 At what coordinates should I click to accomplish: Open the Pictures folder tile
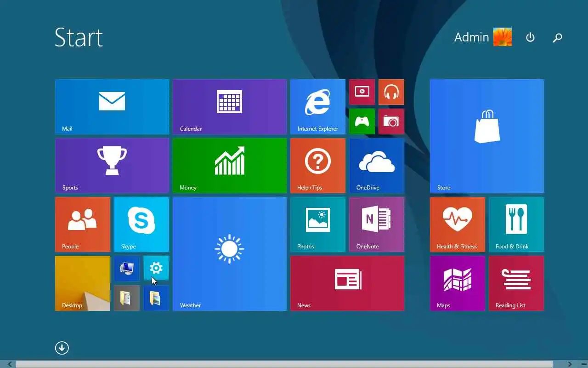click(x=156, y=298)
